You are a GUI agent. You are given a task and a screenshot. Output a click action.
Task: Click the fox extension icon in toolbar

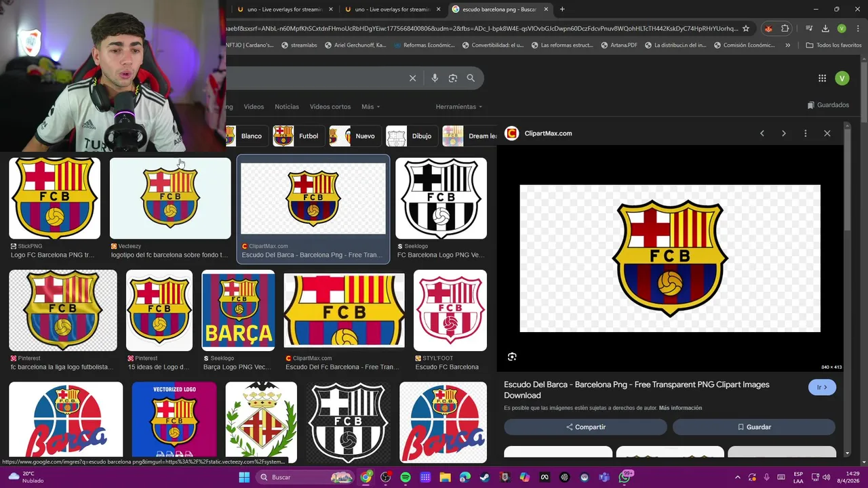(x=768, y=28)
